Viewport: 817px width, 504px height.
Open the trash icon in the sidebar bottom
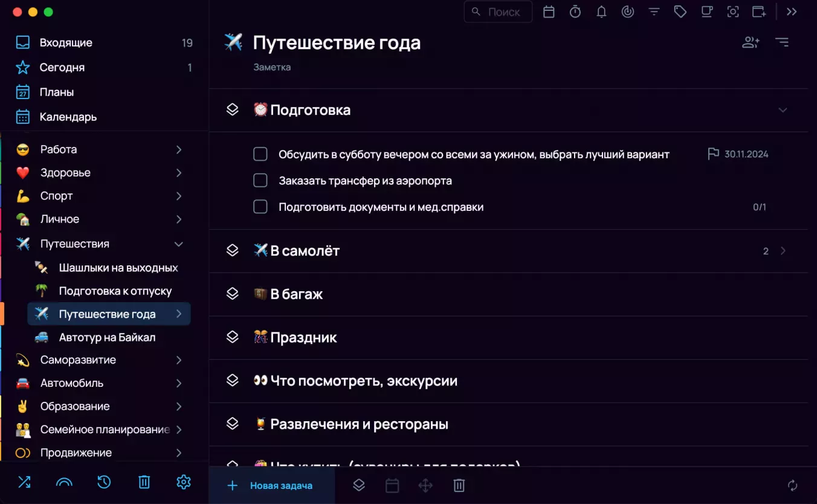tap(144, 482)
